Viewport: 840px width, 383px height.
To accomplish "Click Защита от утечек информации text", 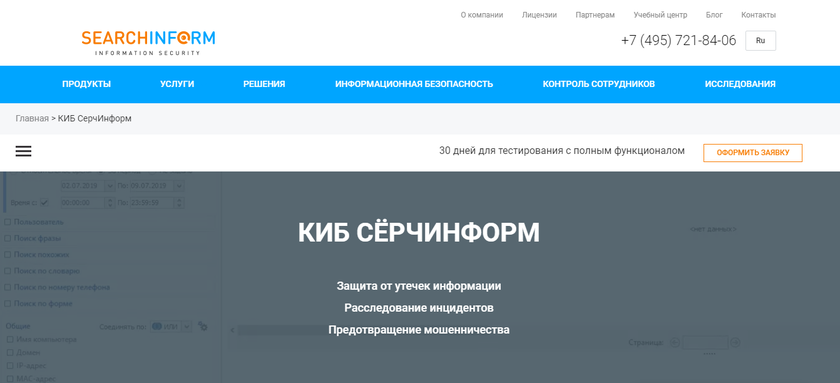I will (x=419, y=286).
